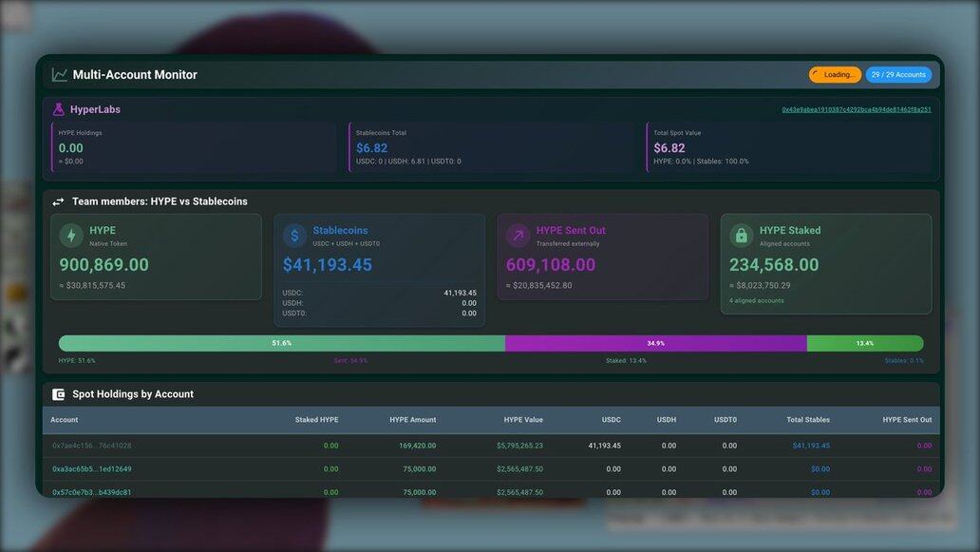The image size is (980, 552).
Task: Click the 4 aligned accounts link
Action: pyautogui.click(x=756, y=301)
